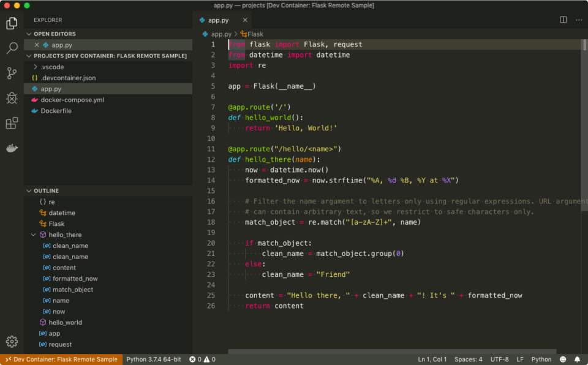Select match_object in Outline

click(108, 290)
